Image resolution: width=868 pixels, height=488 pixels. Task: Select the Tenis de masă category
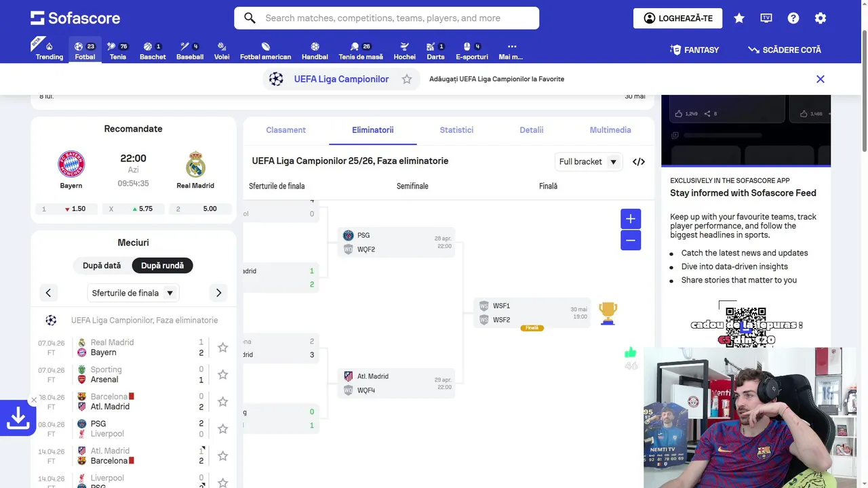point(361,51)
